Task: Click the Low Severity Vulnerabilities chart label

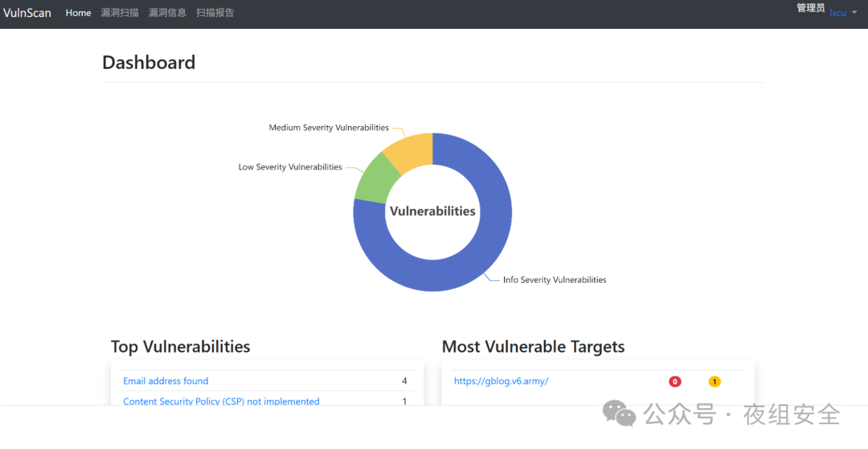Action: click(290, 167)
